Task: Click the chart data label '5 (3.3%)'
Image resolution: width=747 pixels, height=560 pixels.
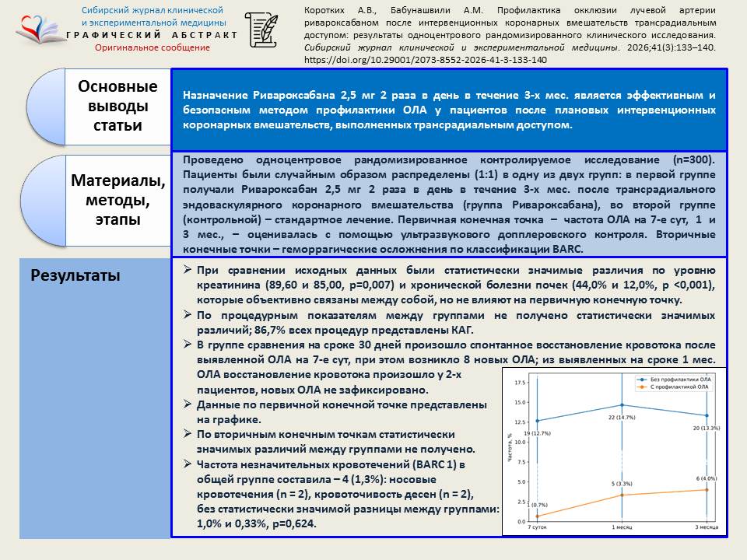Action: click(622, 484)
